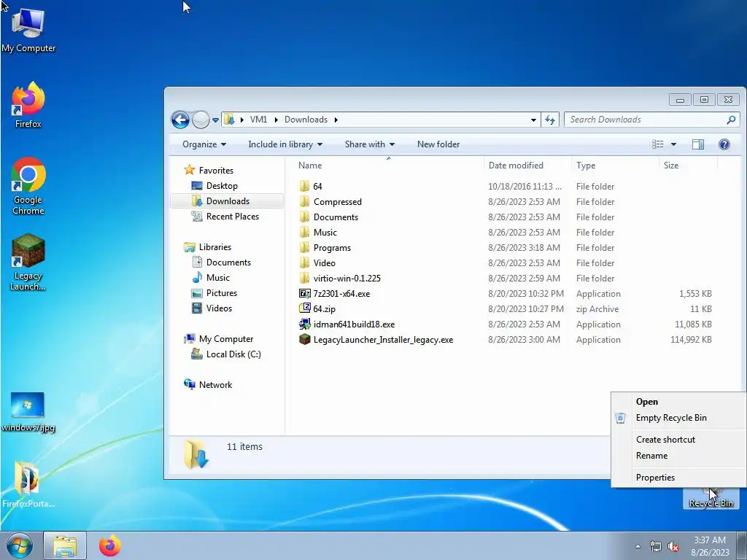Screen dimensions: 747x560
Task: Select the idman641build18.exe file
Action: coord(347,324)
